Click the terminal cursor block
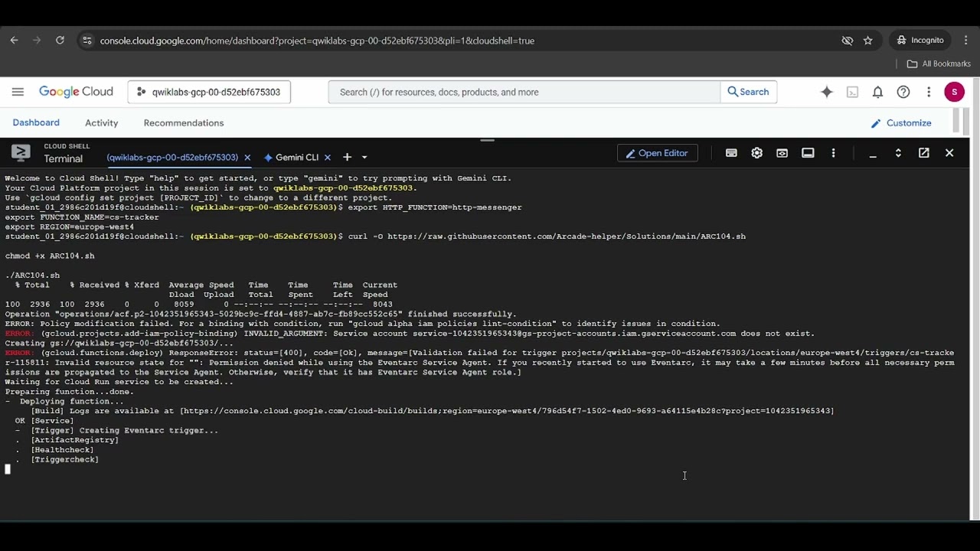This screenshot has width=980, height=551. pyautogui.click(x=8, y=469)
